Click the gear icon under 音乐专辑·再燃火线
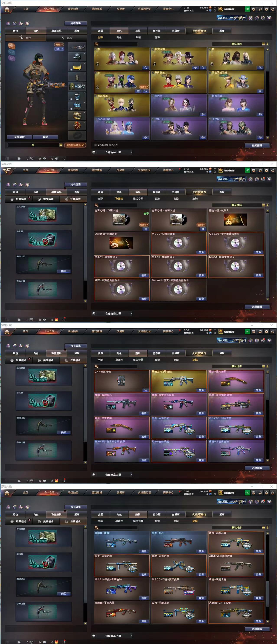Viewport: 277px width, 644px height. pos(146,229)
